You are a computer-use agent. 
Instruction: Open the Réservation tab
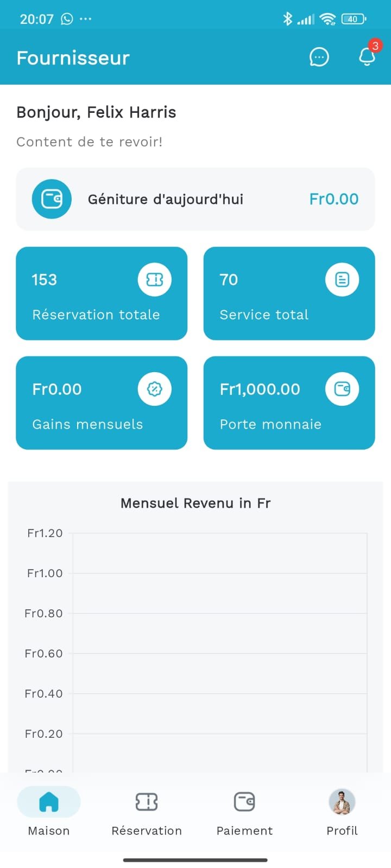147,811
